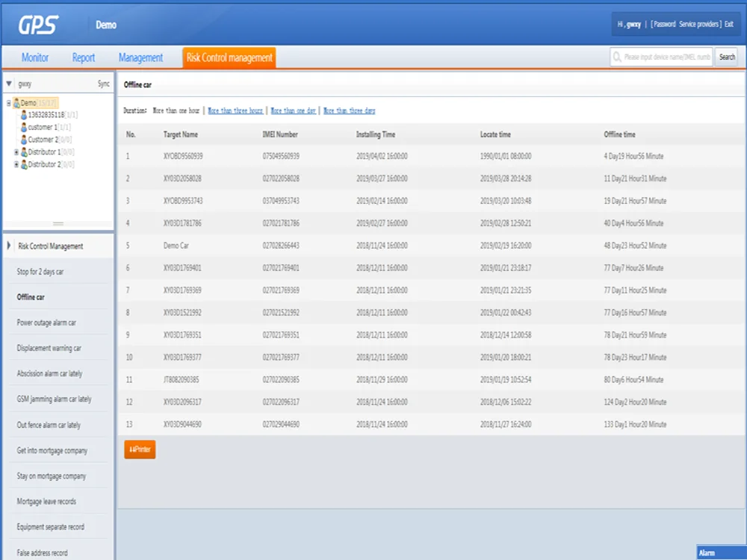Screen dimensions: 747x560
Task: Click the Distributor 1 account icon
Action: coord(24,152)
